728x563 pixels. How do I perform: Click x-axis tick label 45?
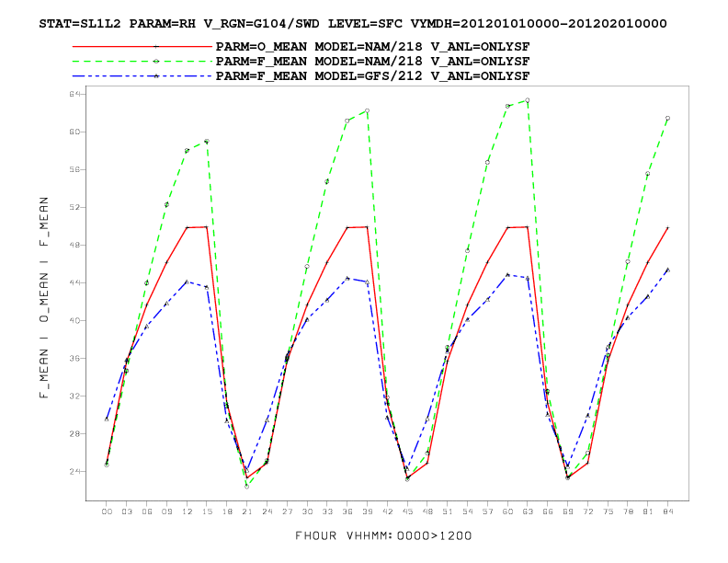[407, 511]
